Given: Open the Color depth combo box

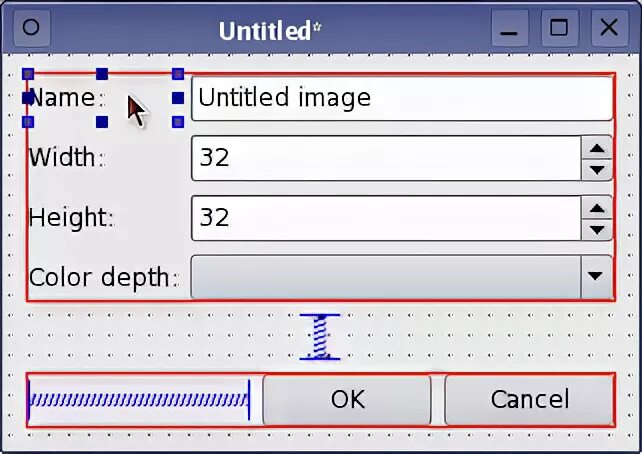Looking at the screenshot, I should point(386,277).
